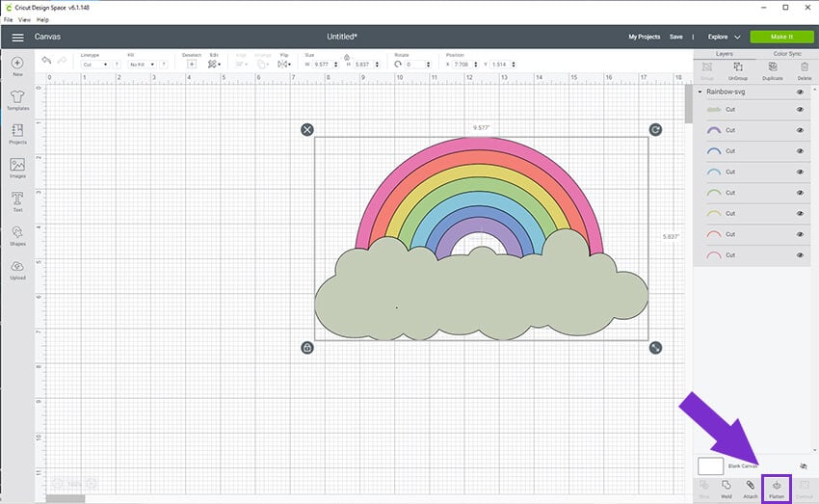Click Delete in the Layers panel
Image resolution: width=819 pixels, height=504 pixels.
(x=805, y=70)
